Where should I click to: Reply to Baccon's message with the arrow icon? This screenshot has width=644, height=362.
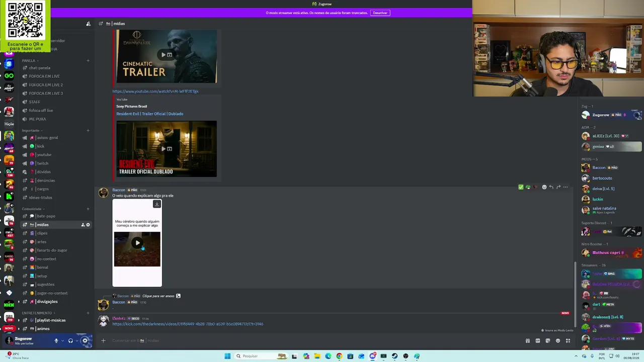point(551,187)
